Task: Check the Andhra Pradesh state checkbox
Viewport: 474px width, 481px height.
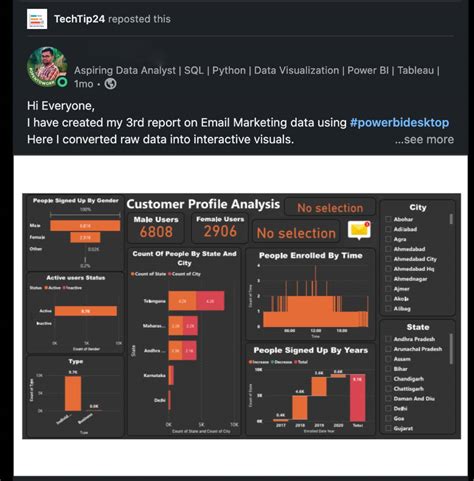Action: (388, 339)
